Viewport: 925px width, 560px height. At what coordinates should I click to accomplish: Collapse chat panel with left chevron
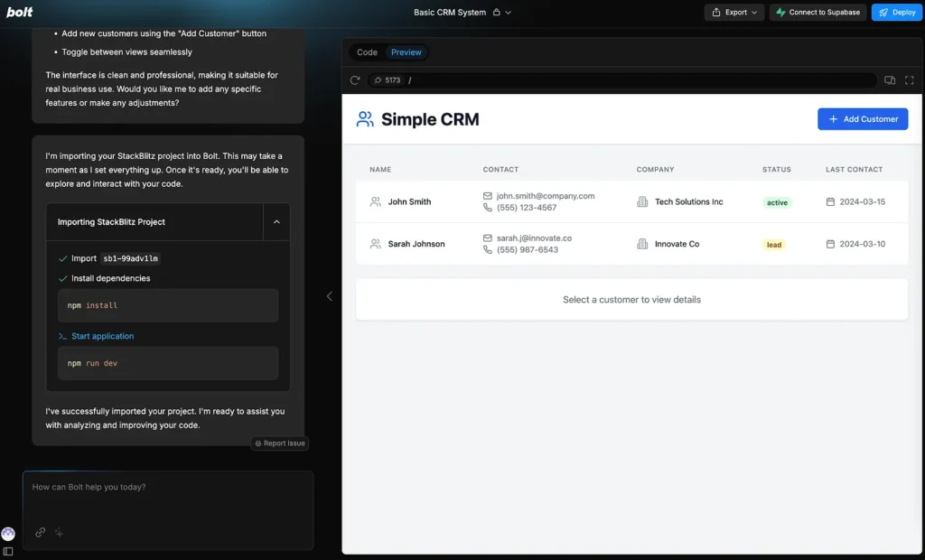(x=329, y=296)
